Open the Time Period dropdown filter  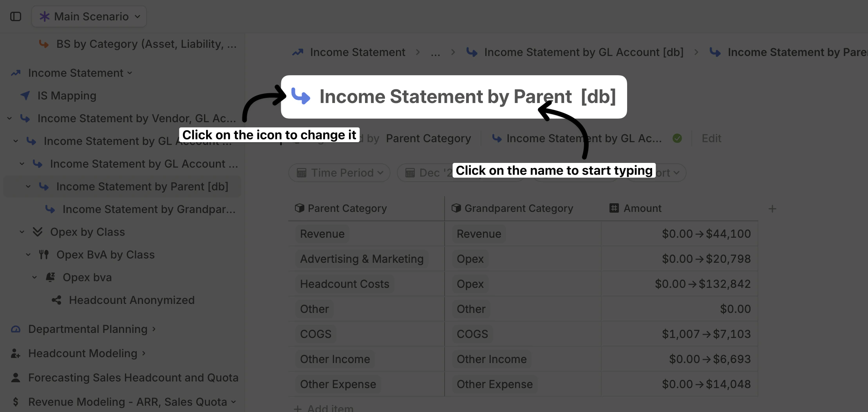pyautogui.click(x=340, y=173)
